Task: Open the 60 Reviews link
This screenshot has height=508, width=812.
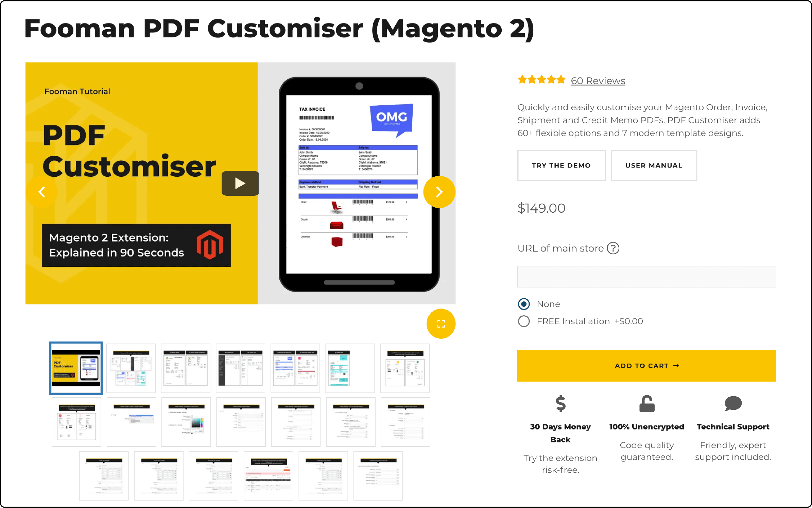Action: click(x=598, y=80)
